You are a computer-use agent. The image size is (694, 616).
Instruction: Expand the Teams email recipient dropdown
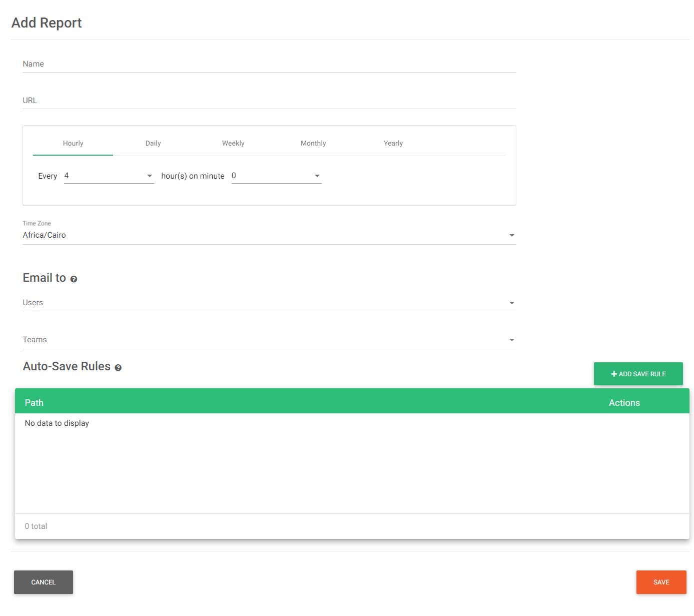pyautogui.click(x=511, y=339)
